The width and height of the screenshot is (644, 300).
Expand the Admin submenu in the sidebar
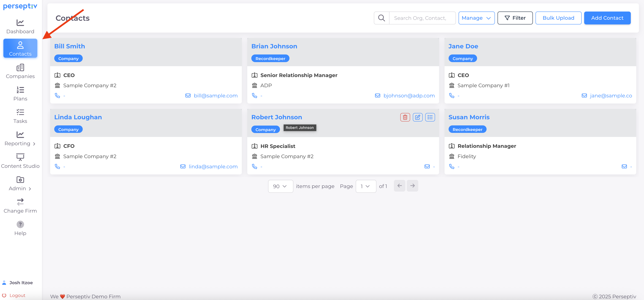tap(20, 183)
